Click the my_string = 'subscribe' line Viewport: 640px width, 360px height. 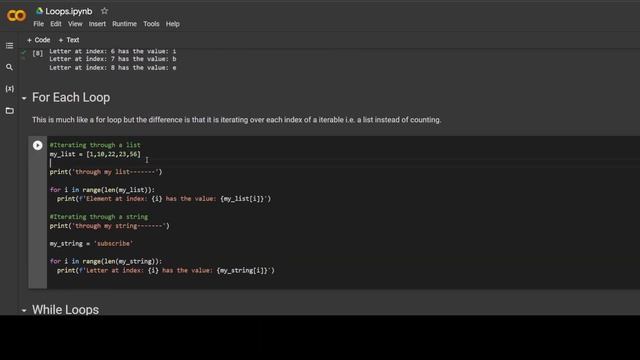[91, 244]
